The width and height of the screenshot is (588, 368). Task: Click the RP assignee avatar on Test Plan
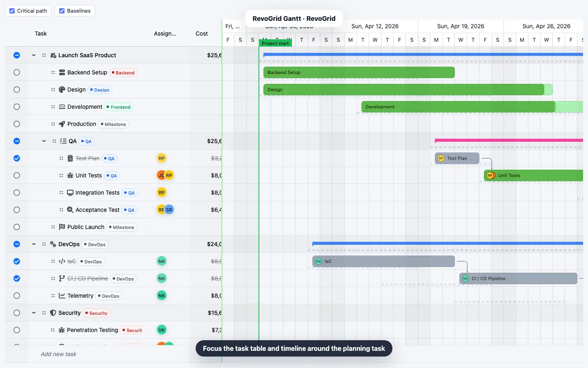[x=162, y=158]
